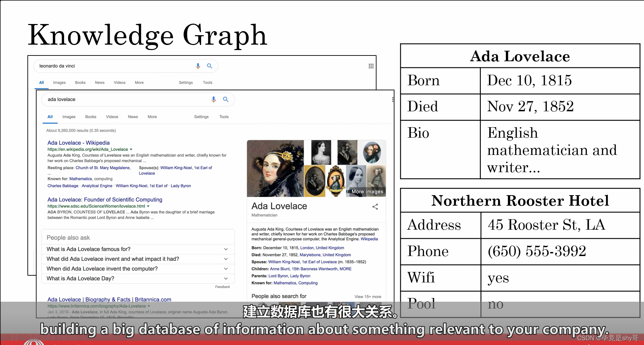Click microphone icon in leonardo da vinci search
The image size is (644, 345).
(198, 66)
